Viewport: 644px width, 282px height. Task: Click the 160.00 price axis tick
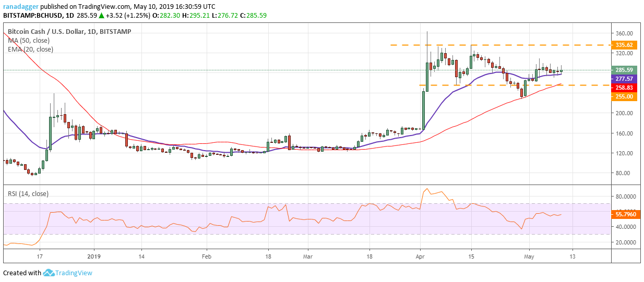click(x=625, y=133)
